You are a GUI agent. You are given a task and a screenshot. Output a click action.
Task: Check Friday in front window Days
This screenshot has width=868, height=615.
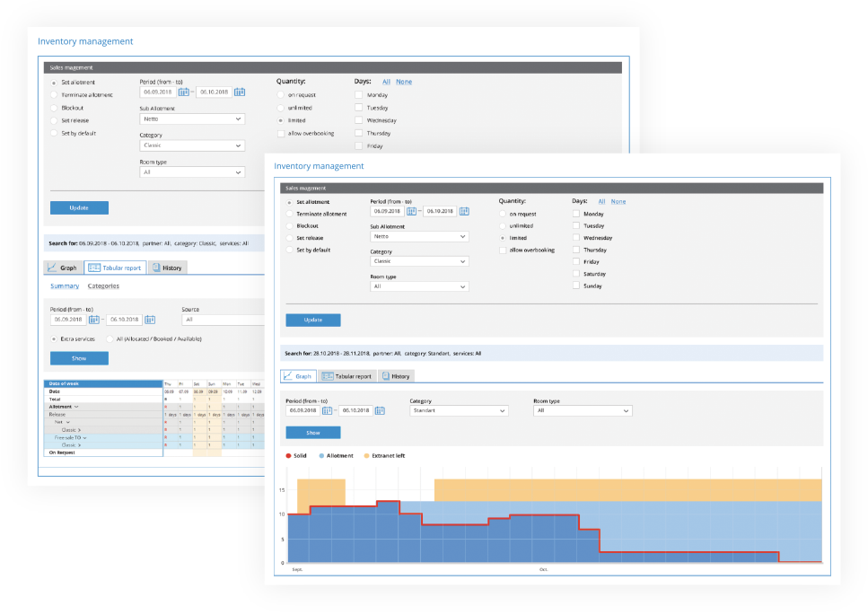576,261
